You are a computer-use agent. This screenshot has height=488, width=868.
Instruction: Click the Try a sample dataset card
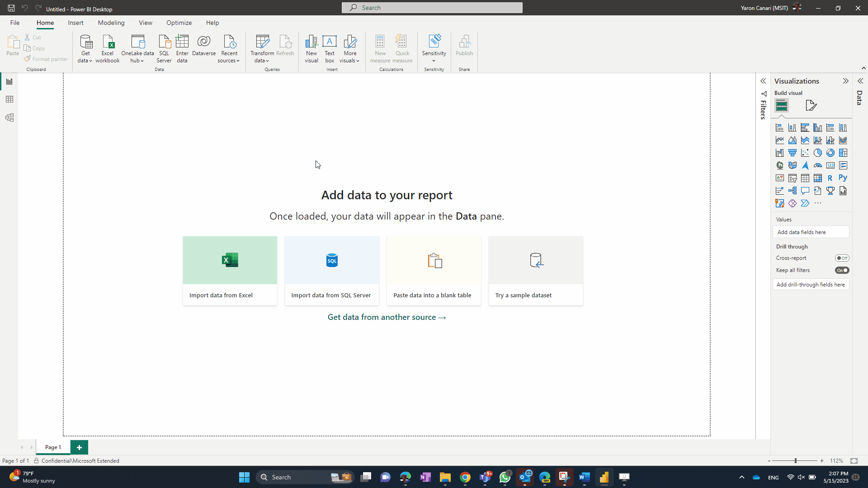point(535,271)
